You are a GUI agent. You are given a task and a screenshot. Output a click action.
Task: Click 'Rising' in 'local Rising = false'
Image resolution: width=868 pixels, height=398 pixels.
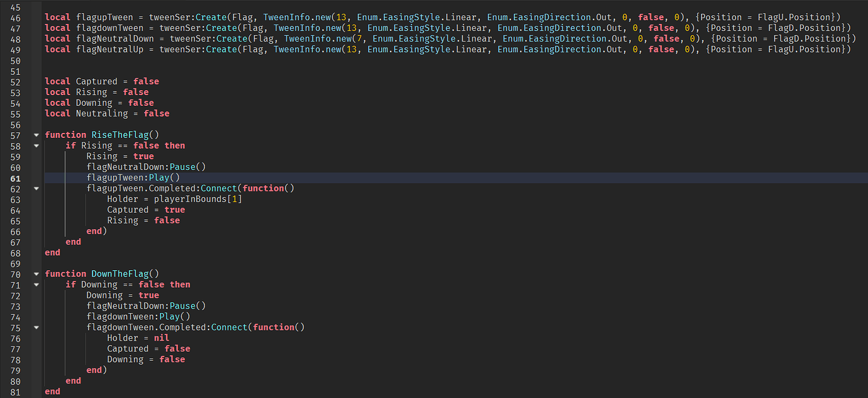click(92, 92)
